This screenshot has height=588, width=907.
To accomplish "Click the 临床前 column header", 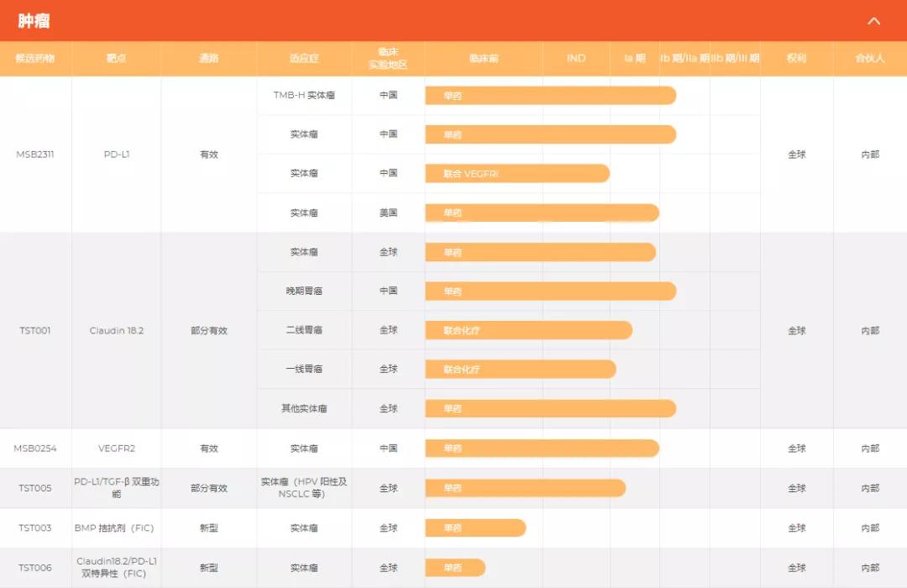I will click(485, 58).
